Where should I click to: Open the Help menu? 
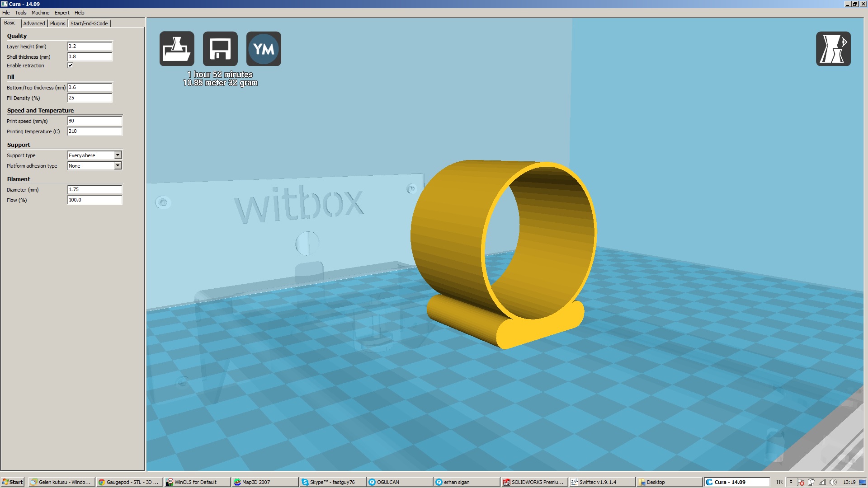(79, 13)
